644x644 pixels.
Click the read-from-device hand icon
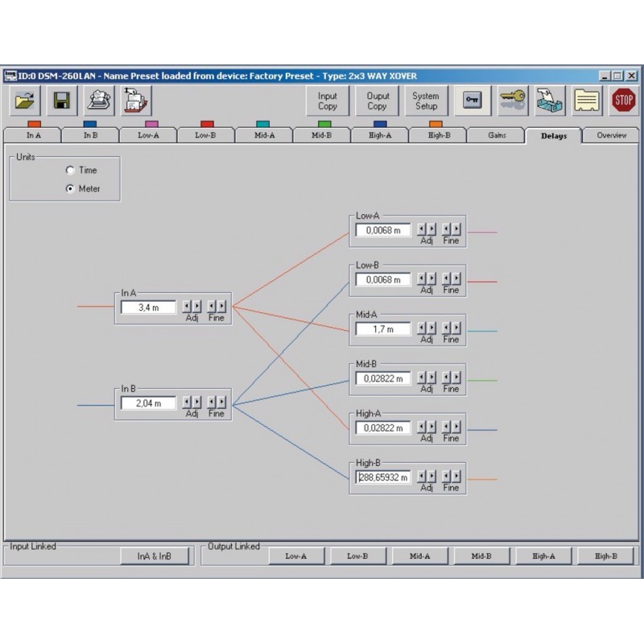(x=99, y=101)
